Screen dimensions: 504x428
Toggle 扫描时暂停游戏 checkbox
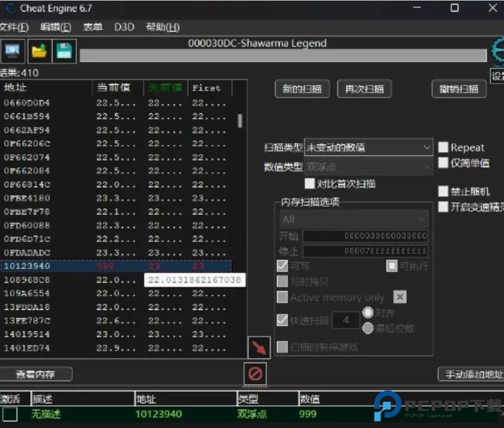click(282, 347)
